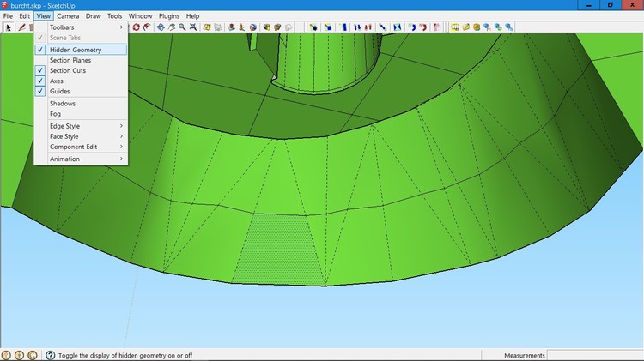Turn on Fog in View menu
This screenshot has width=644, height=361.
click(x=56, y=114)
